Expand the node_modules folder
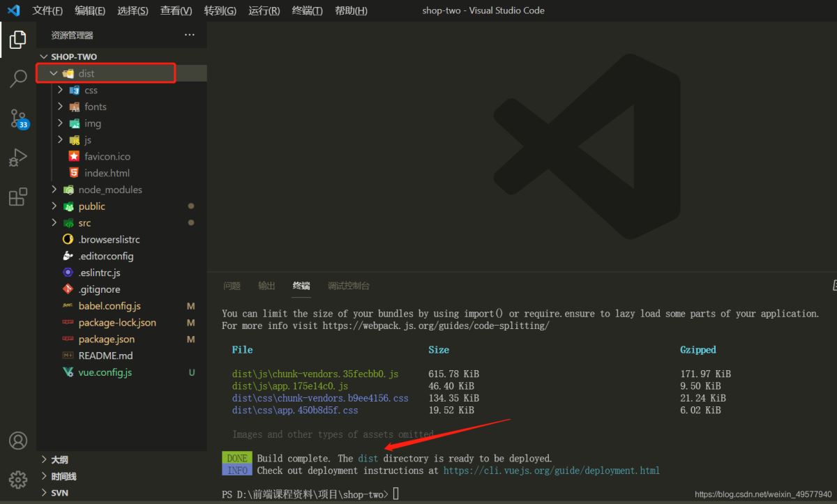The width and height of the screenshot is (837, 504). point(110,190)
